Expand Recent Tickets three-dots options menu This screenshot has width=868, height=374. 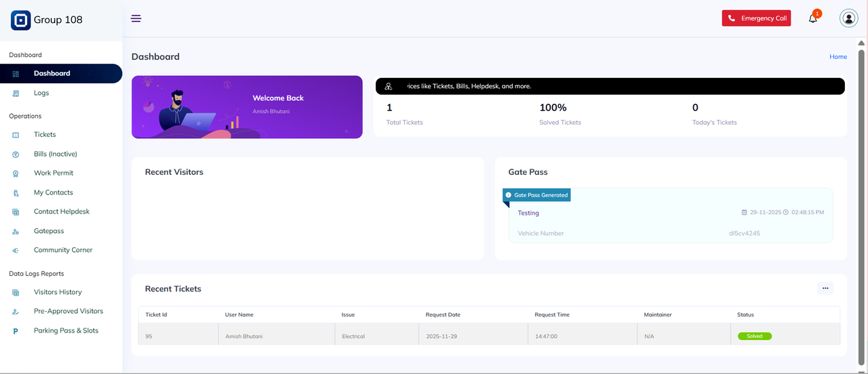[x=825, y=289]
